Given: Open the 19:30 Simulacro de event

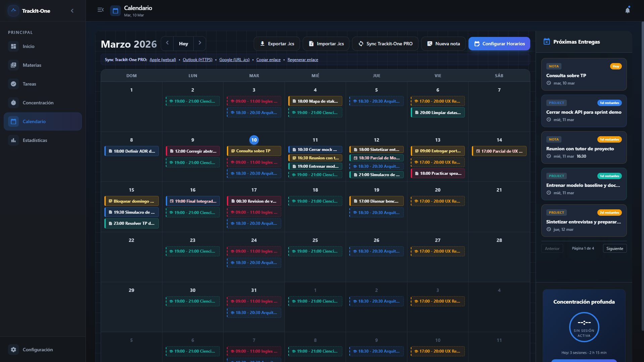Looking at the screenshot, I should click(132, 212).
